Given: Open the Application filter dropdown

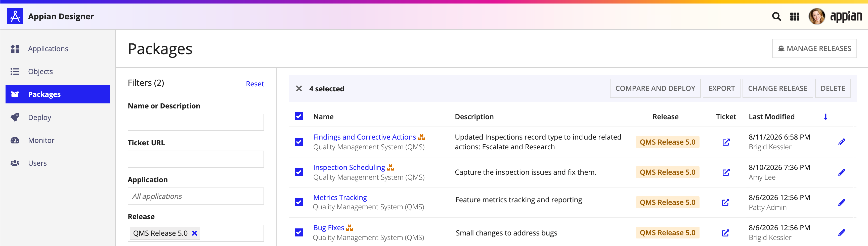Looking at the screenshot, I should [x=196, y=196].
